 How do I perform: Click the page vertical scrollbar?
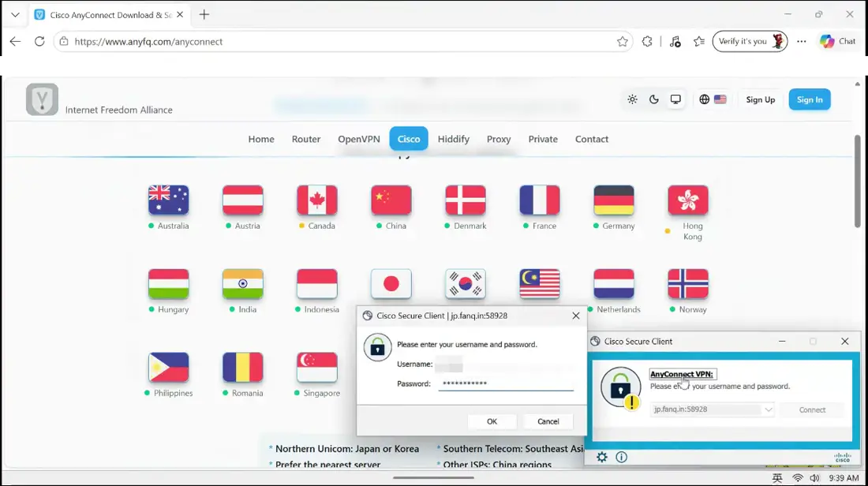858,181
